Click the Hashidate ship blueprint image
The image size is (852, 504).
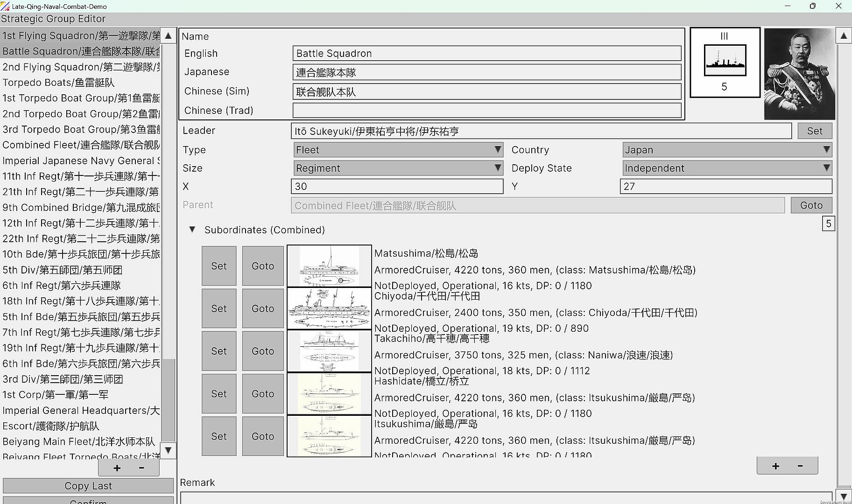[x=329, y=394]
